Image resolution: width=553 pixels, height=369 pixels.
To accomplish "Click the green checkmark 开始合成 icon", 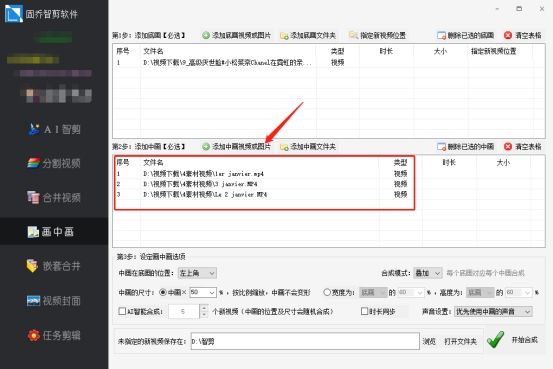I will pos(496,340).
